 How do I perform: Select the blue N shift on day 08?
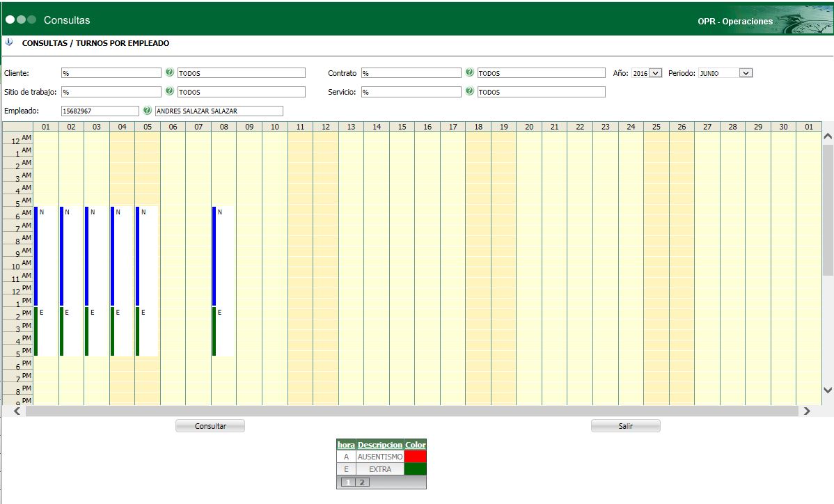[223, 256]
